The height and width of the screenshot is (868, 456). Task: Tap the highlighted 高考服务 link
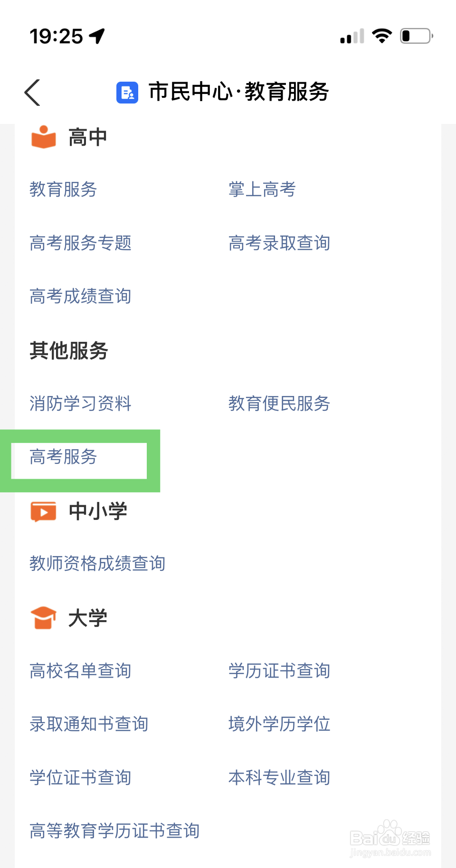click(63, 457)
